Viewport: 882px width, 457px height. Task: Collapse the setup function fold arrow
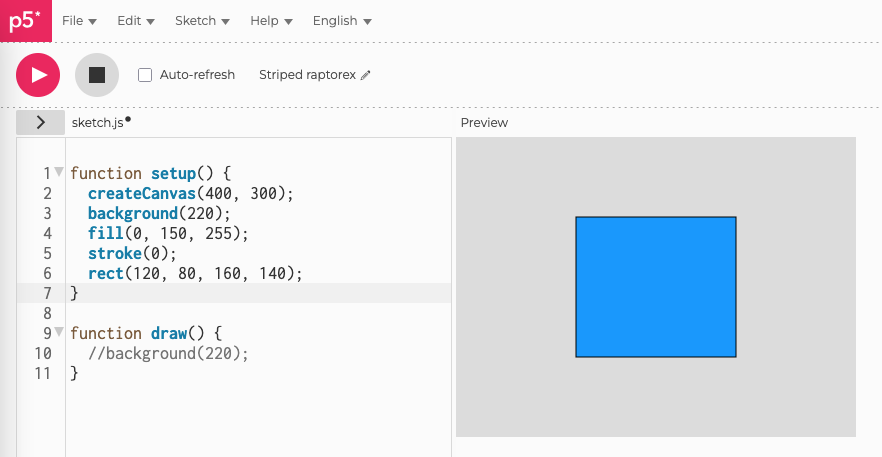[x=59, y=172]
